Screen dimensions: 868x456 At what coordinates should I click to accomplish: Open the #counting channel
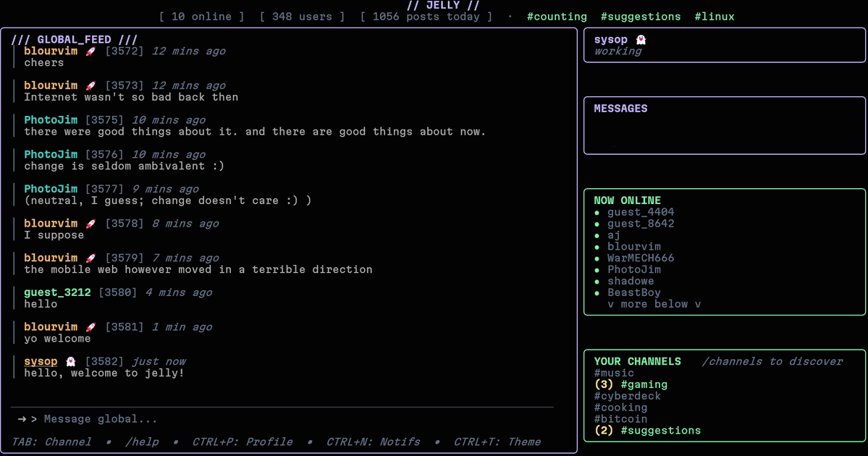click(557, 16)
